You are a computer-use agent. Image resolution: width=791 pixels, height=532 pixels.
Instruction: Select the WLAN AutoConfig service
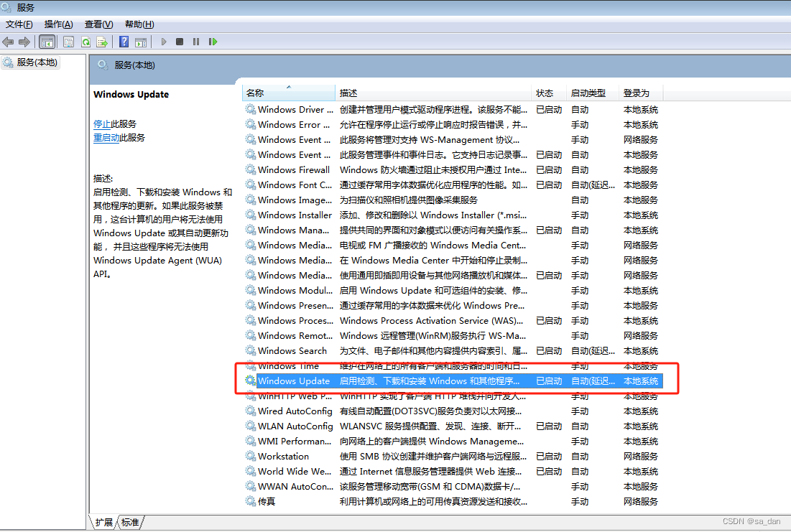[x=453, y=426]
